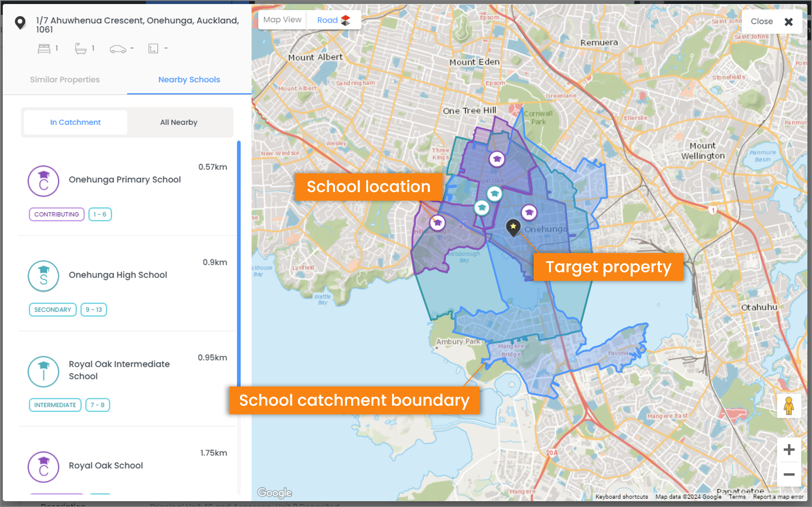Click Royal Oak School name
Viewport: 812px width, 507px height.
tap(106, 466)
